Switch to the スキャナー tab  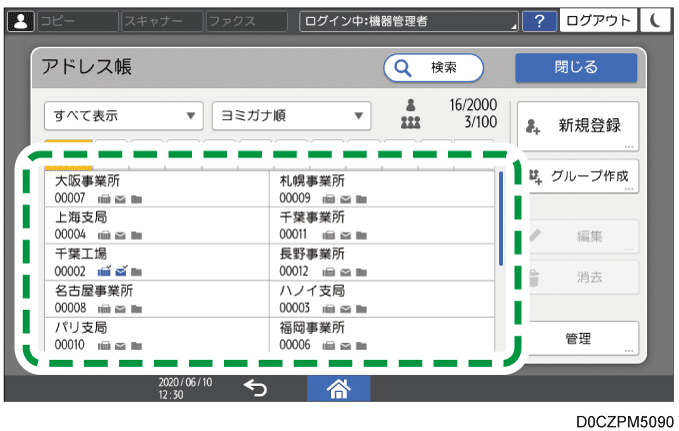pos(162,21)
